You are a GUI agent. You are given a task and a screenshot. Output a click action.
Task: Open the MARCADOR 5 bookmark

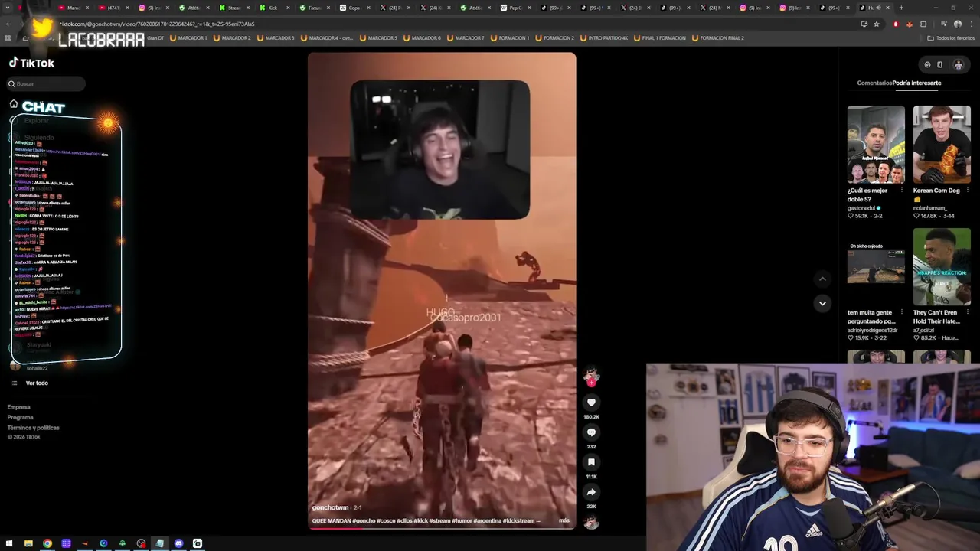coord(379,37)
